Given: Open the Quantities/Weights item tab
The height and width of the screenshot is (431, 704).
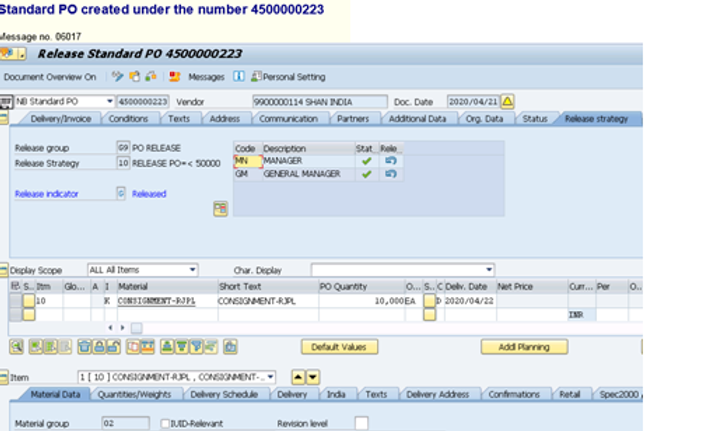Looking at the screenshot, I should coord(134,394).
